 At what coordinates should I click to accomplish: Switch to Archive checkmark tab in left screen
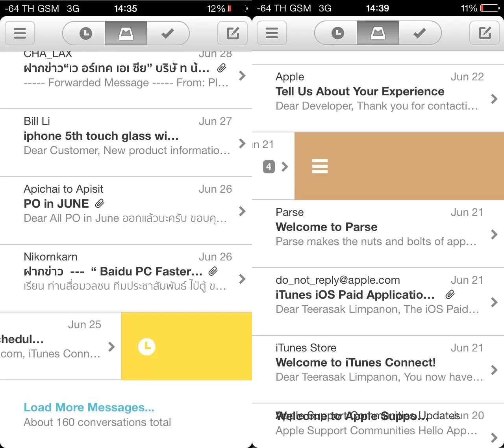168,33
